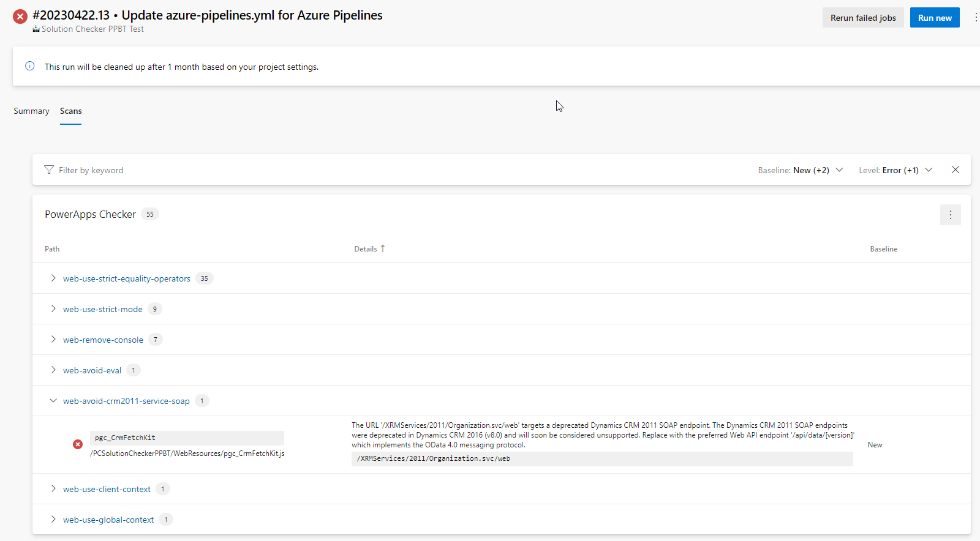Click the 7 count badge for web-remove-console
The height and width of the screenshot is (541, 980).
156,340
